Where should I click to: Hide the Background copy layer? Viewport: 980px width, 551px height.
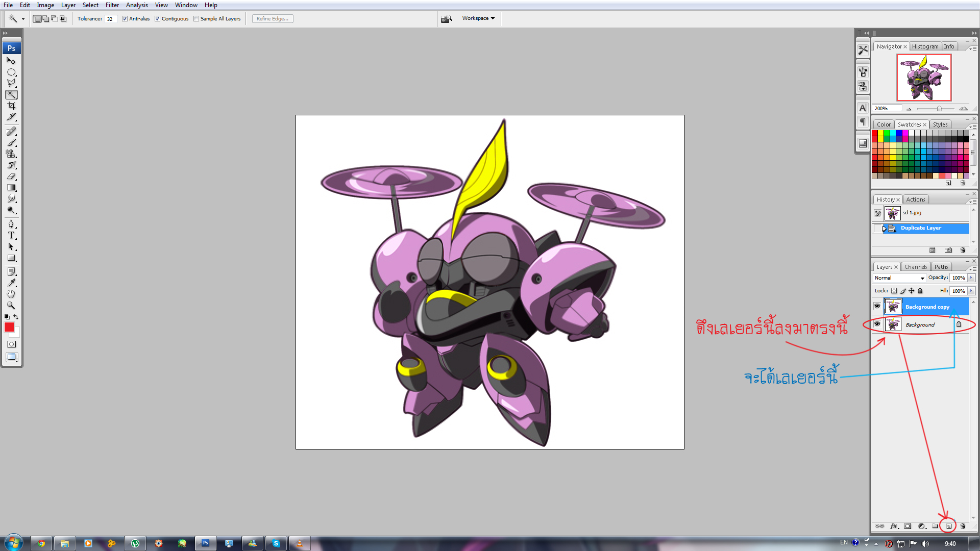[x=877, y=306]
